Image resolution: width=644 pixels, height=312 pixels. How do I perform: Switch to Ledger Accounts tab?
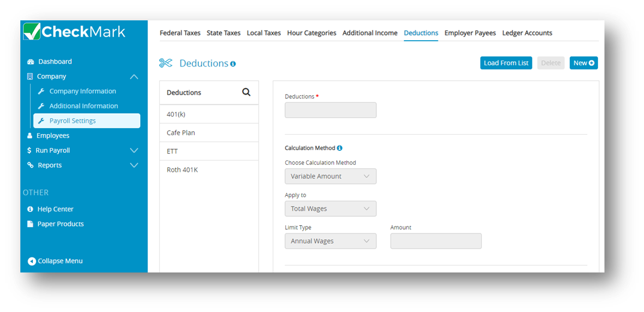pyautogui.click(x=527, y=33)
